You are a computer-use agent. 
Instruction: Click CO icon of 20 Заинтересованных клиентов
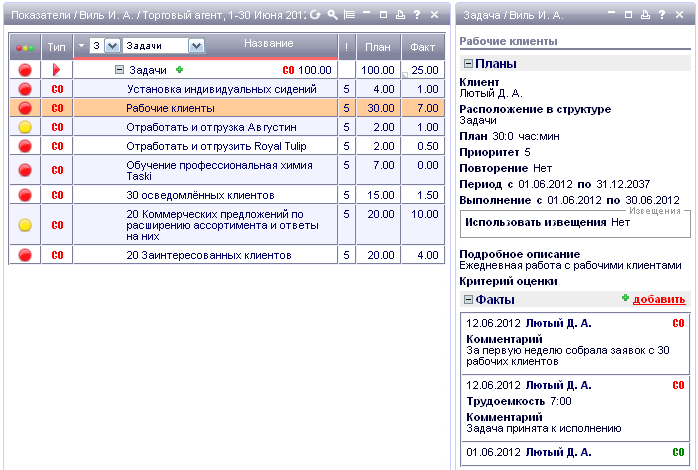click(57, 255)
